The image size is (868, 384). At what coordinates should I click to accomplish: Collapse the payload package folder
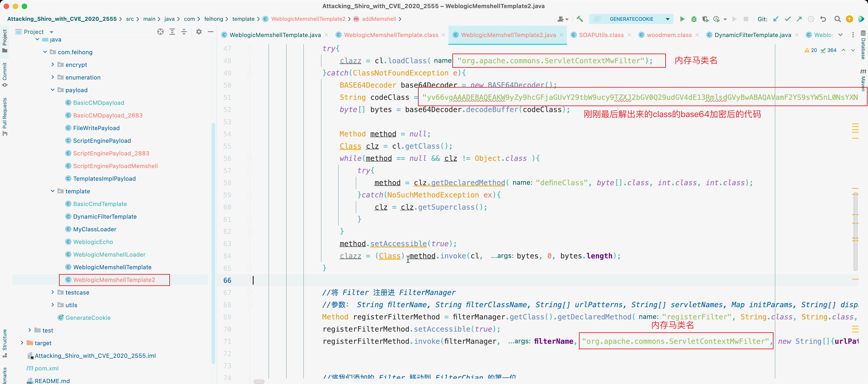(53, 90)
